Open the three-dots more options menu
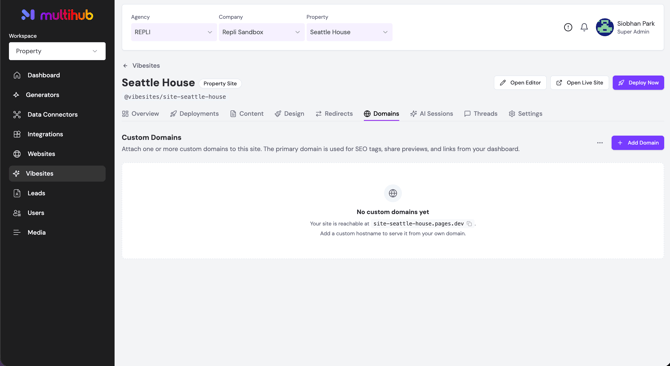The image size is (670, 366). [x=600, y=143]
